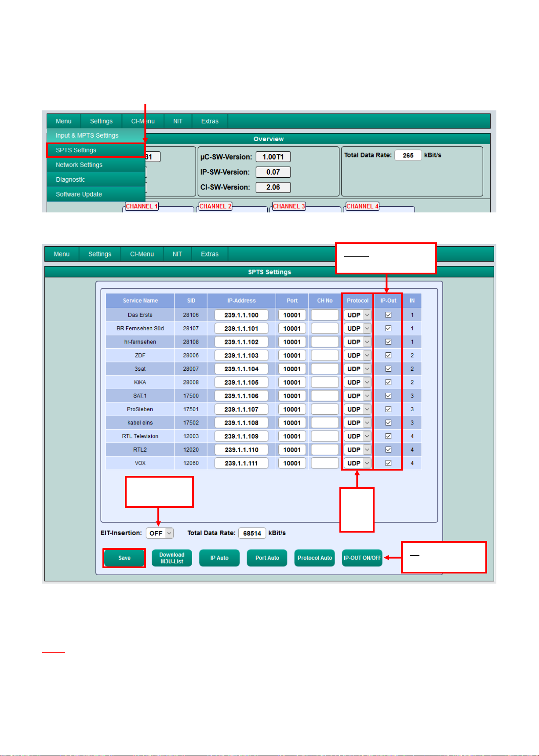Open Protocol dropdown for ZDF
The width and height of the screenshot is (539, 756).
(358, 355)
